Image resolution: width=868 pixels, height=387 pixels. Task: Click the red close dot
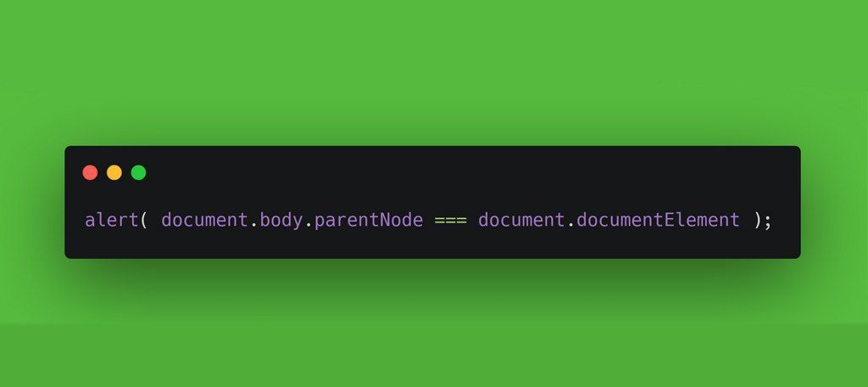tap(90, 172)
